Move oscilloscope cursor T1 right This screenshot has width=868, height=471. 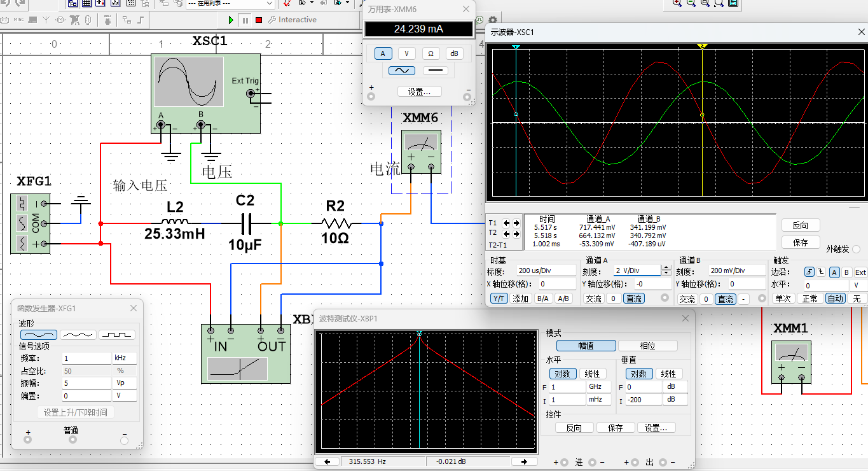pos(516,223)
